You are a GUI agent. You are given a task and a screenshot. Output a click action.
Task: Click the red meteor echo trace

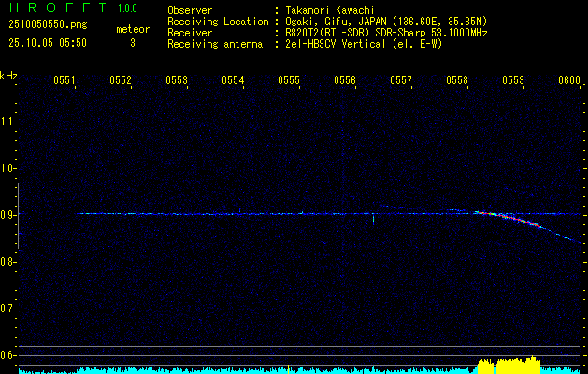tap(510, 219)
